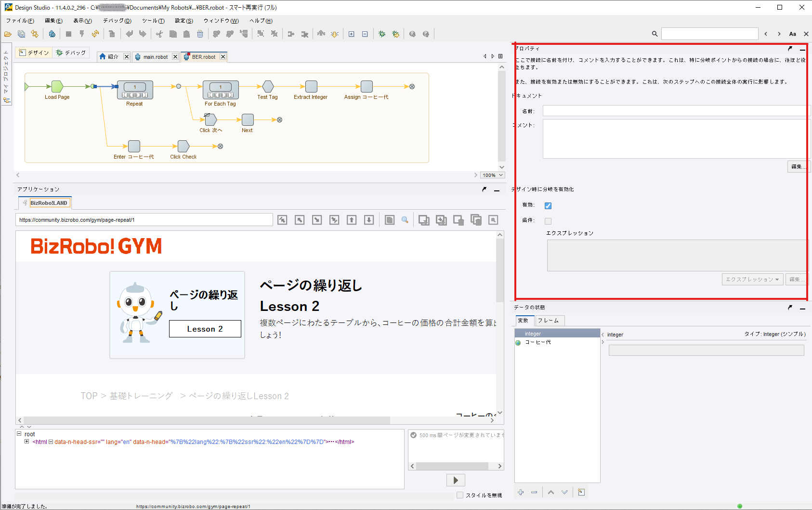
Task: Open the エクスプレッション dropdown button
Action: pos(752,279)
